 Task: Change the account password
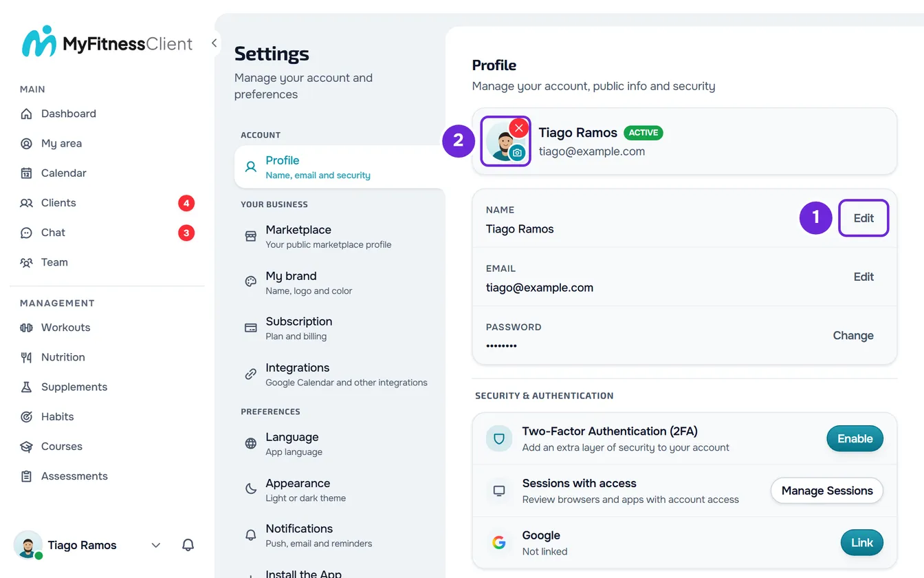(853, 335)
